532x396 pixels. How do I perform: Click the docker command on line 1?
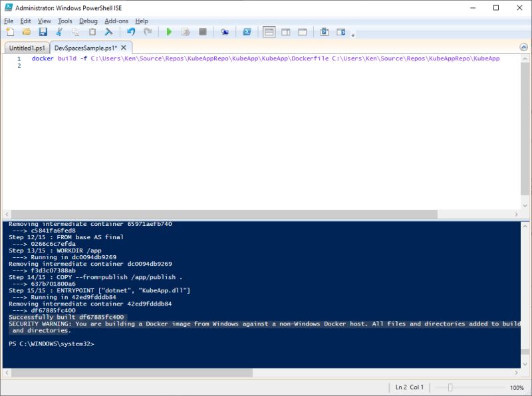[265, 58]
